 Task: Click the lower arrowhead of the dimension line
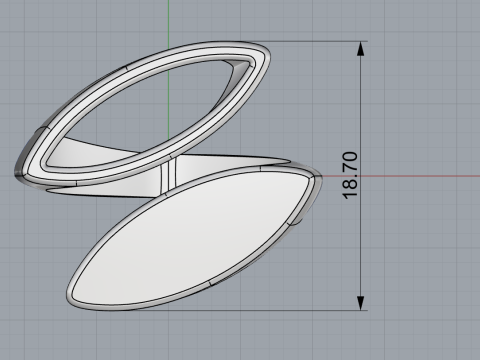tap(360, 303)
